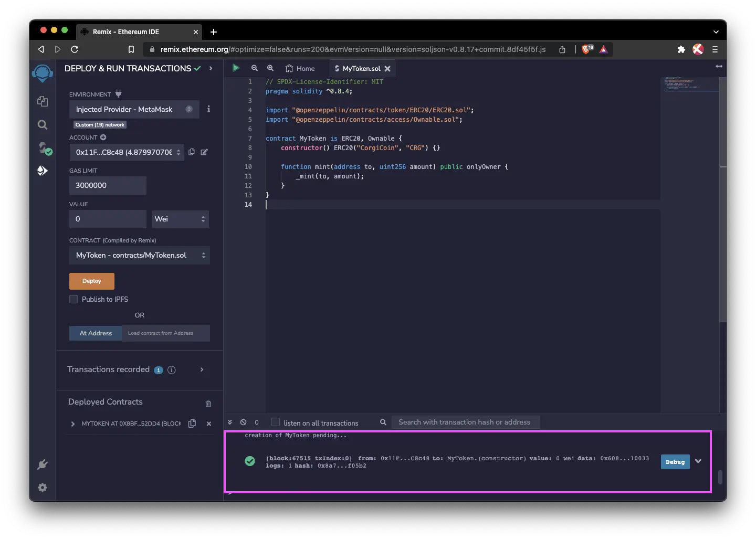Clear deployed contracts with trash icon

[208, 404]
